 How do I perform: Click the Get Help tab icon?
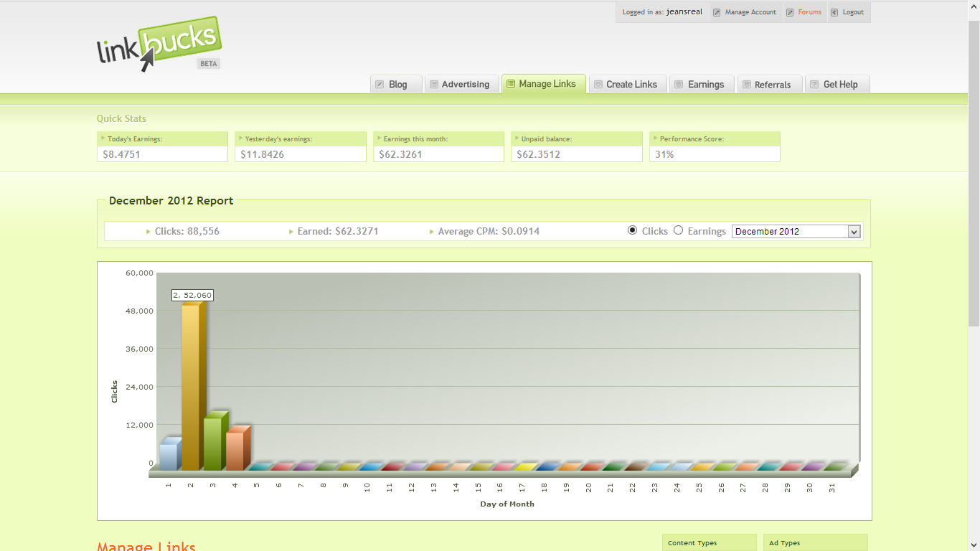tap(814, 85)
